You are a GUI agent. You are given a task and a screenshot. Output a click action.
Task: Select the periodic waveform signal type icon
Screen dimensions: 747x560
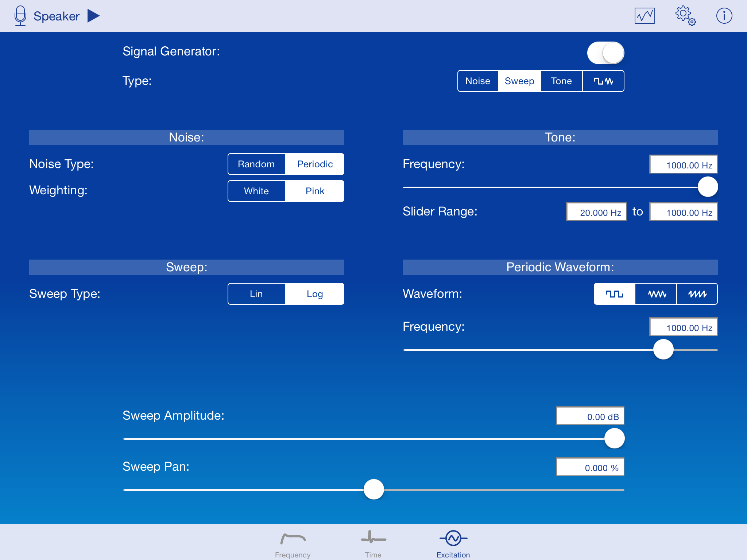(603, 81)
